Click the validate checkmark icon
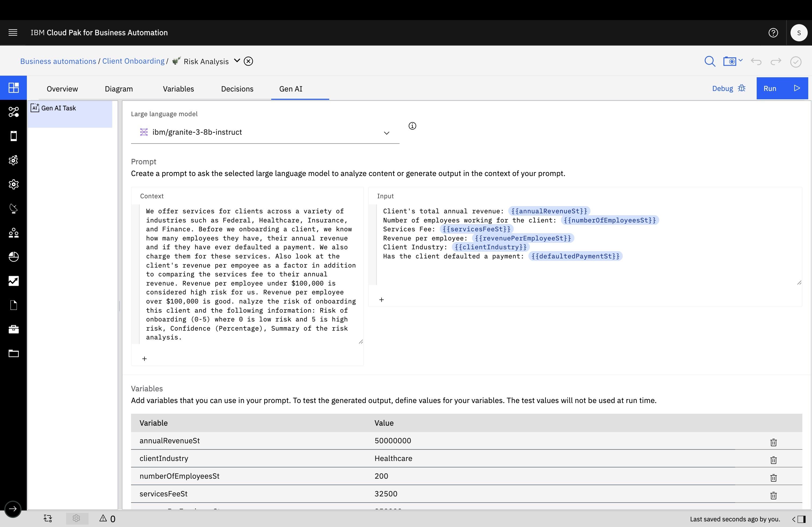The height and width of the screenshot is (527, 812). tap(796, 62)
